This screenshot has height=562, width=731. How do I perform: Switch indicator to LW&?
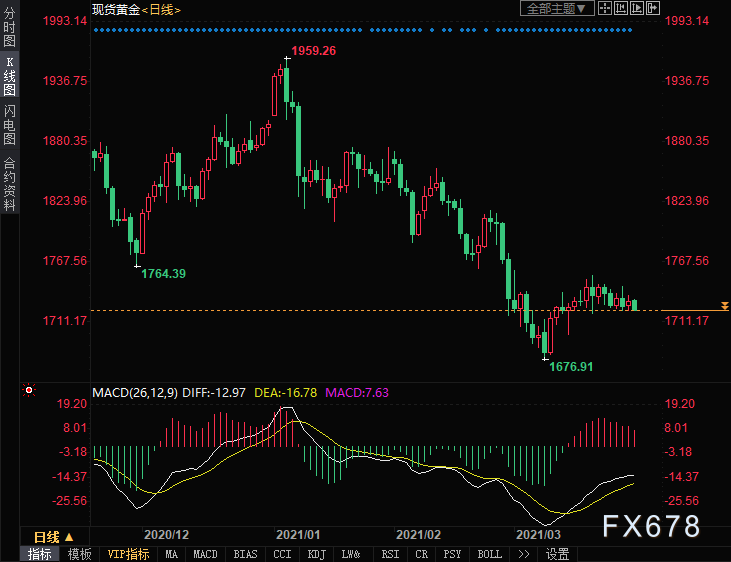pyautogui.click(x=351, y=555)
